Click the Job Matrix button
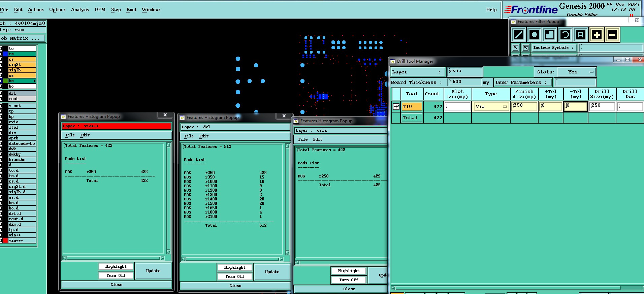 click(22, 38)
